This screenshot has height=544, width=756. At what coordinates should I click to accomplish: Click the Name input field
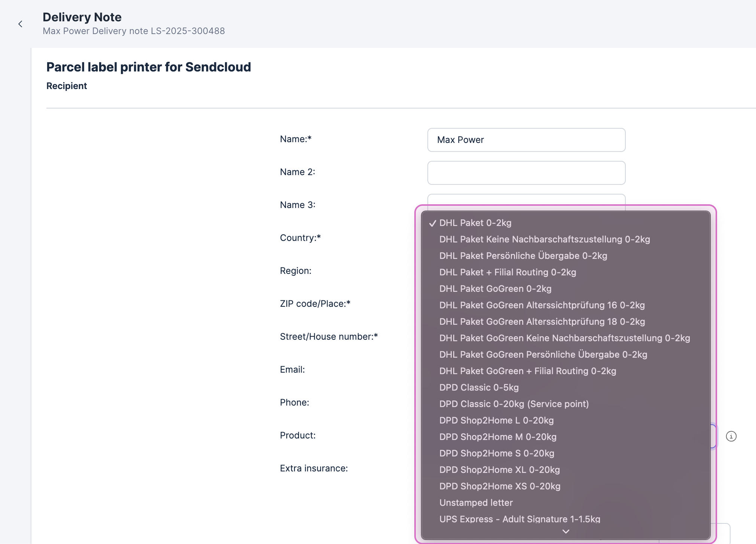click(526, 140)
